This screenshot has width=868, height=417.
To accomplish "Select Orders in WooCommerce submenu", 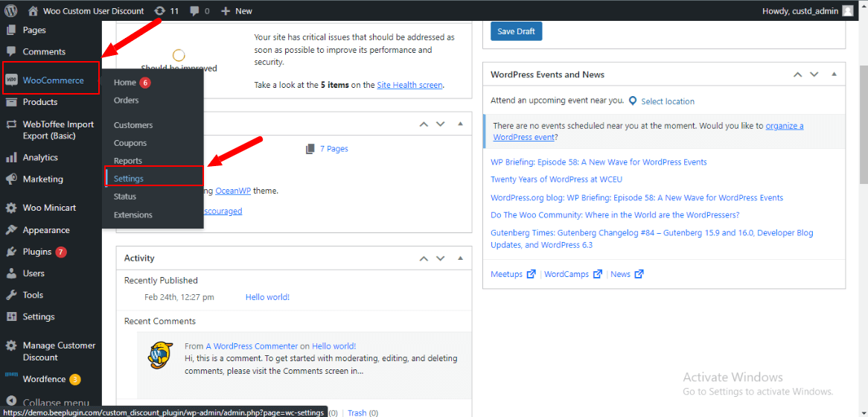I will tap(127, 101).
